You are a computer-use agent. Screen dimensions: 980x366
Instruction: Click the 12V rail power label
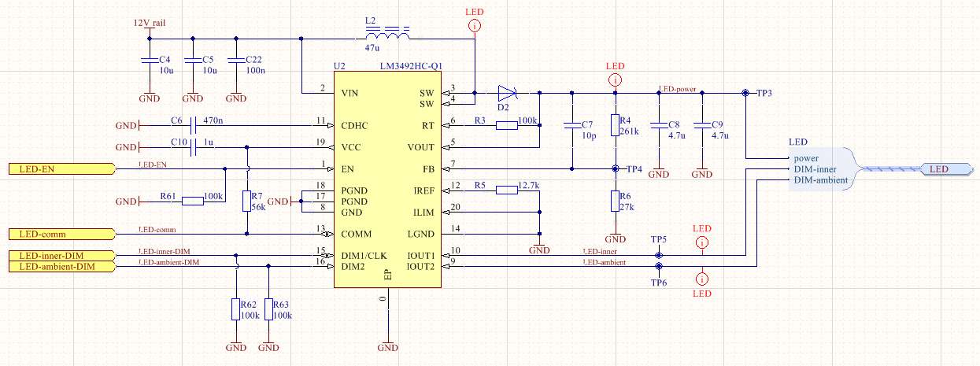click(x=149, y=23)
